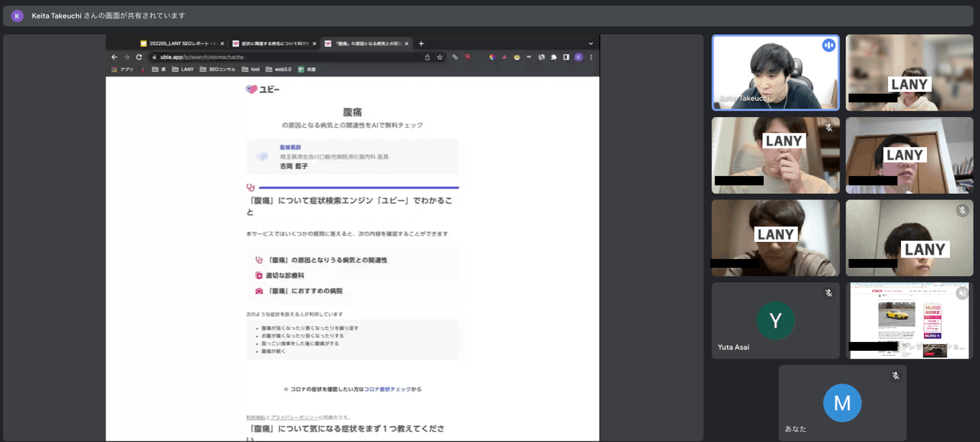Select the presentation thumbnail tile
980x442 pixels.
click(909, 320)
